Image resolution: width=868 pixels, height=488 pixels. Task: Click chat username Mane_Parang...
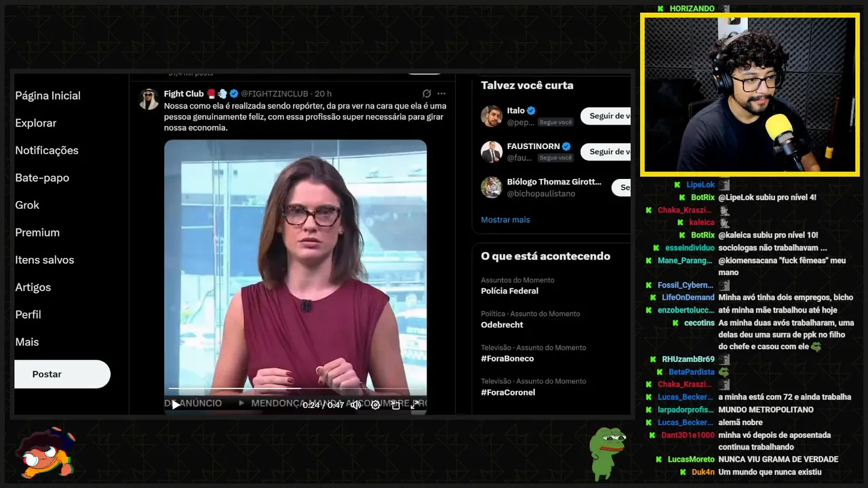click(686, 261)
